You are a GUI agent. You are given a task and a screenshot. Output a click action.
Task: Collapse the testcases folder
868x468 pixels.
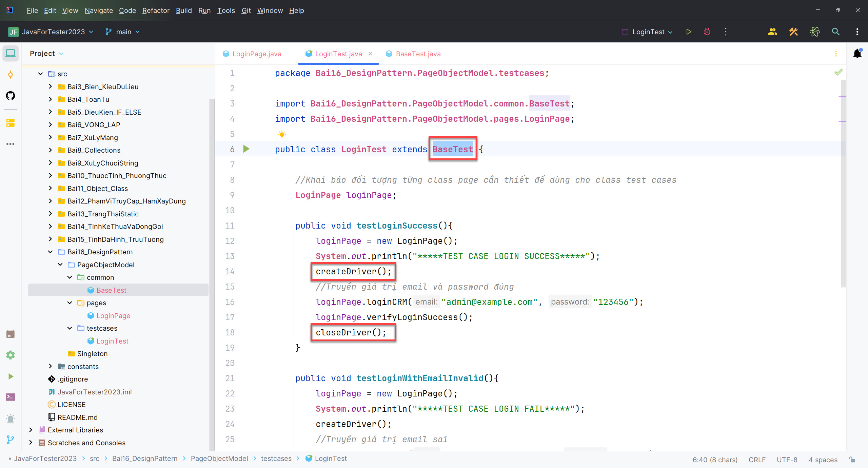point(70,328)
